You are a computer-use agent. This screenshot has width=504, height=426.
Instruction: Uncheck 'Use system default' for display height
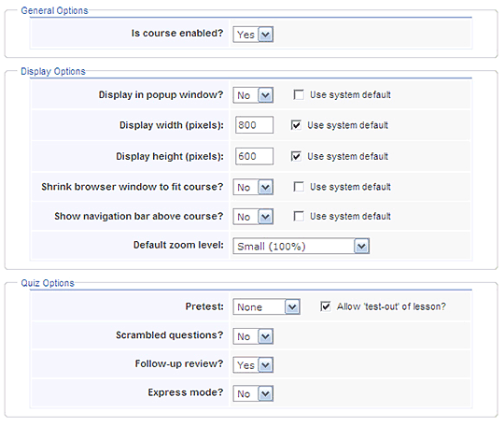coord(296,156)
